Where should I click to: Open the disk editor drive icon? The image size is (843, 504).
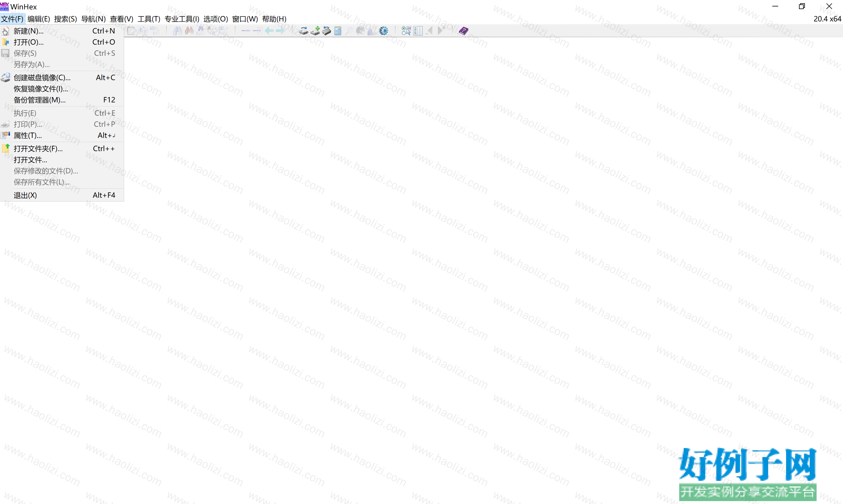click(304, 31)
